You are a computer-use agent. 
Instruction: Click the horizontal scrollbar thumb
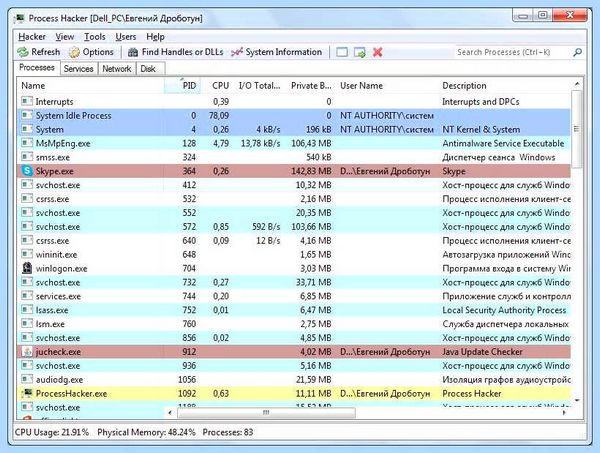click(266, 412)
